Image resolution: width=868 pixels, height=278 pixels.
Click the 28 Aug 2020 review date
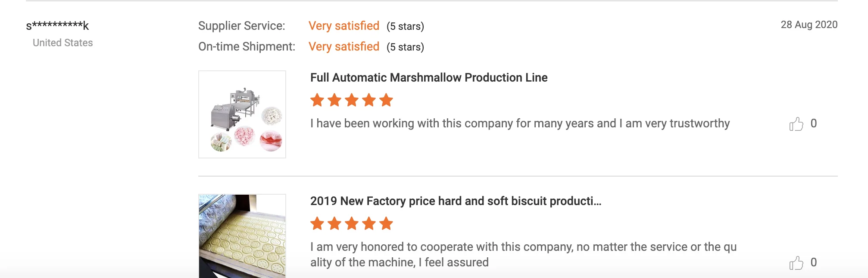(809, 25)
